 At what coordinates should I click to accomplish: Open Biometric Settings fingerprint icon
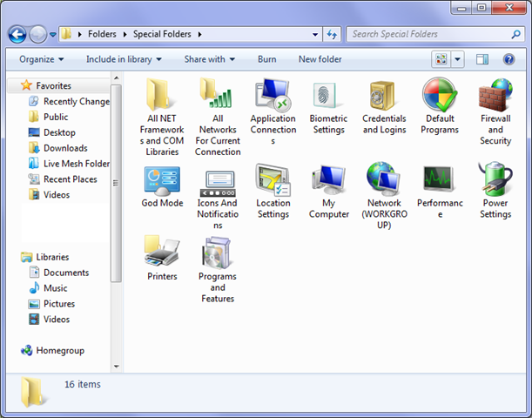coord(328,96)
